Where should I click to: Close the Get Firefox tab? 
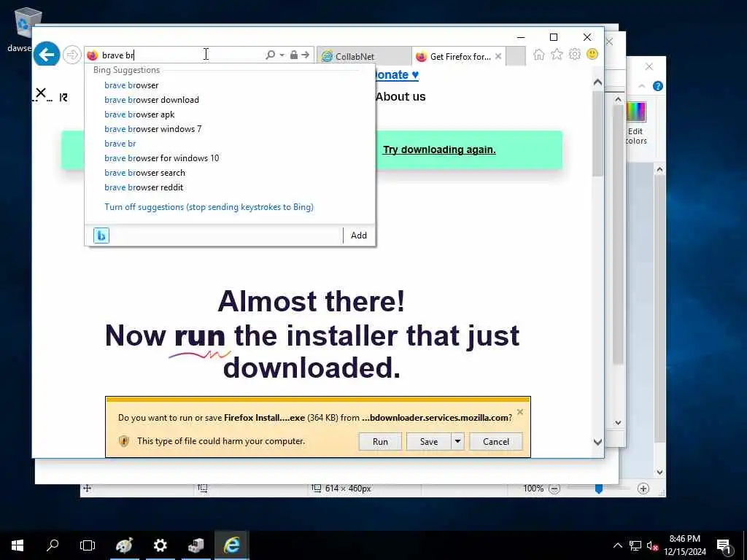tap(498, 56)
